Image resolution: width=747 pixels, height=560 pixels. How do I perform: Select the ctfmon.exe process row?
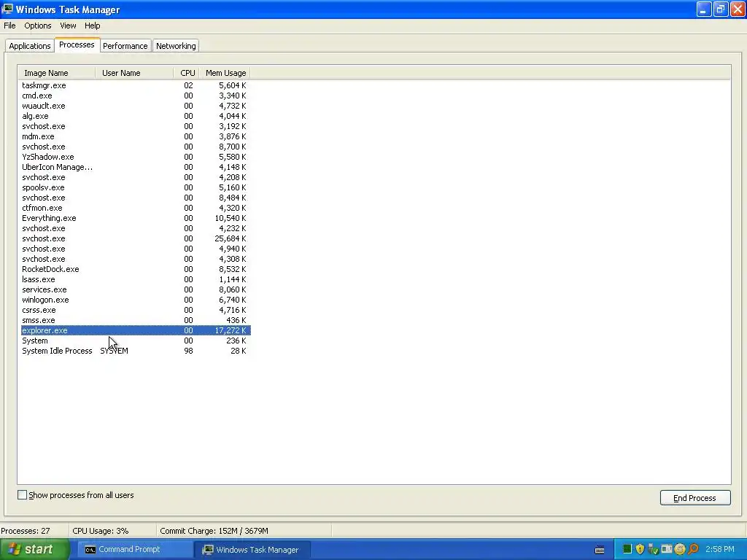134,208
